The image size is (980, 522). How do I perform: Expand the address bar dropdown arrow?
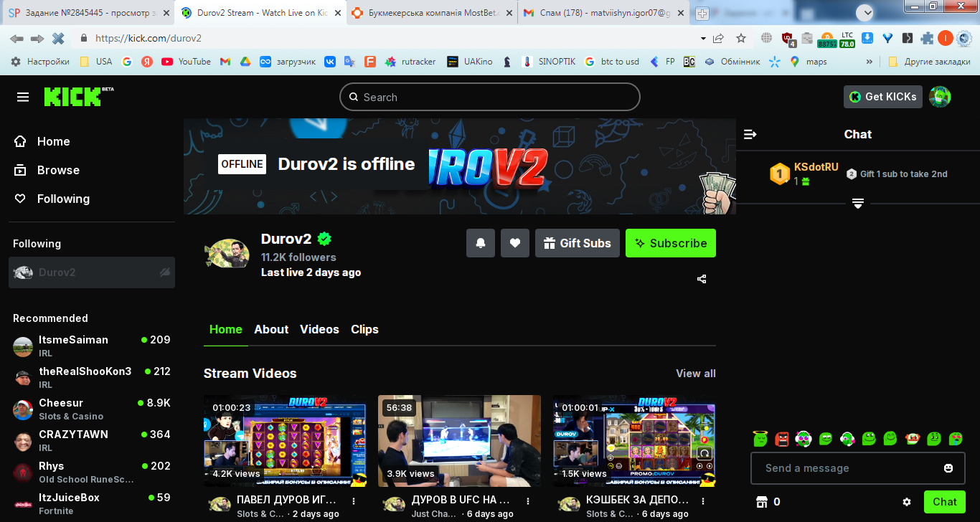[x=702, y=39]
